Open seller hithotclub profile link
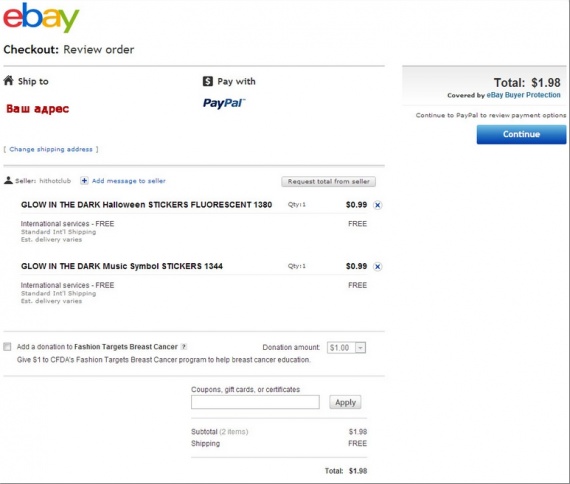The width and height of the screenshot is (570, 484). pos(55,181)
